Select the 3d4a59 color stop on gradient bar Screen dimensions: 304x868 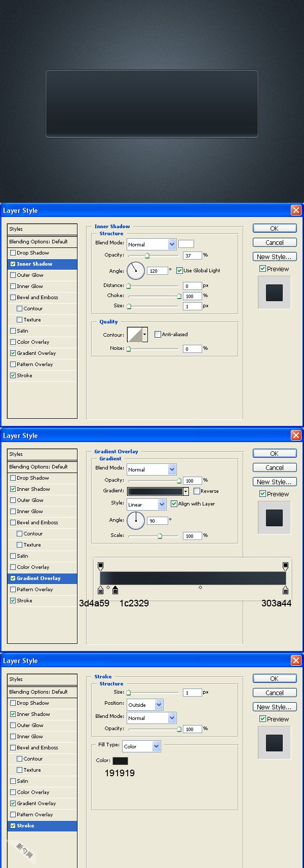pyautogui.click(x=100, y=590)
